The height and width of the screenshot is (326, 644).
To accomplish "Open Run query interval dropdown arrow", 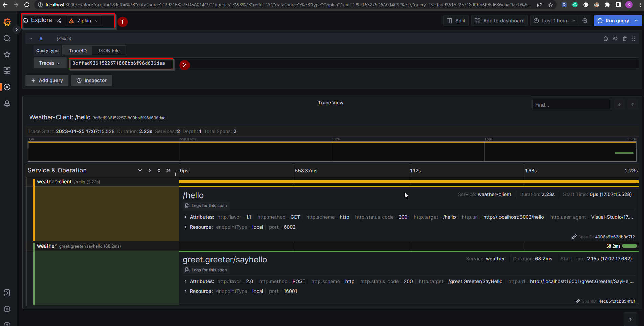I will [x=636, y=21].
